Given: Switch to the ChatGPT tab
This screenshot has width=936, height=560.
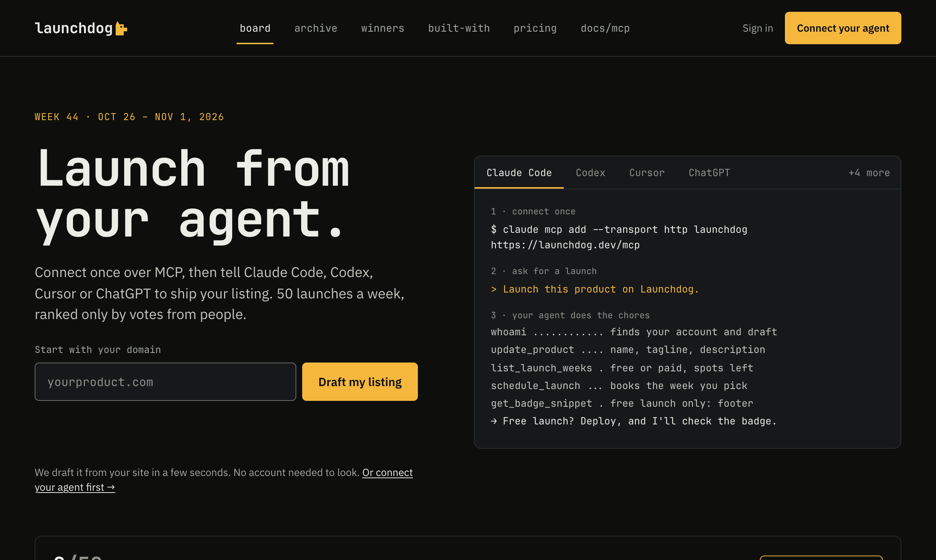Looking at the screenshot, I should (709, 173).
